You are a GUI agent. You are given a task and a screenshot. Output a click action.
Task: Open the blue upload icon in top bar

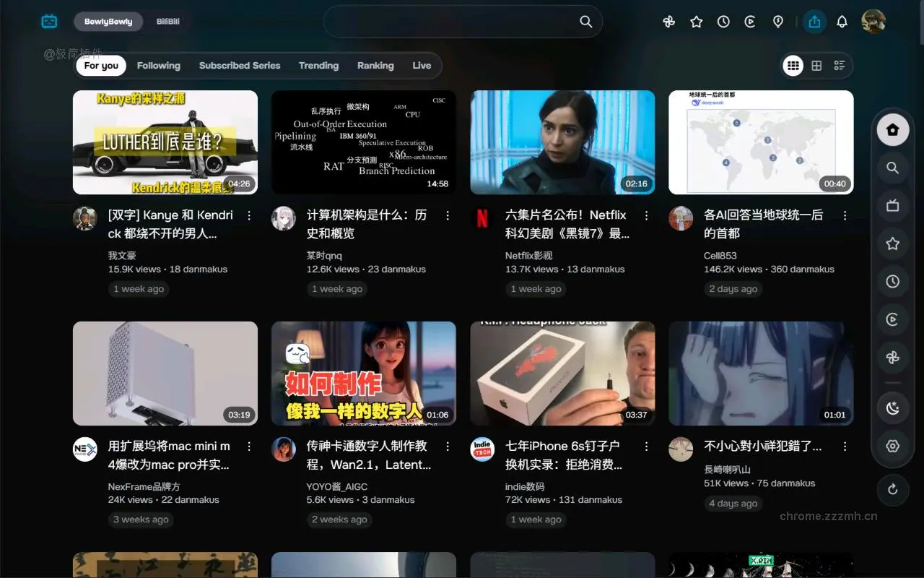pos(814,21)
